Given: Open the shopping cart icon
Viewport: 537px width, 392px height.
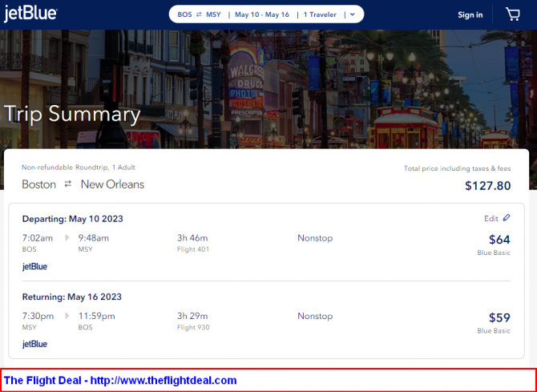Looking at the screenshot, I should [x=513, y=14].
